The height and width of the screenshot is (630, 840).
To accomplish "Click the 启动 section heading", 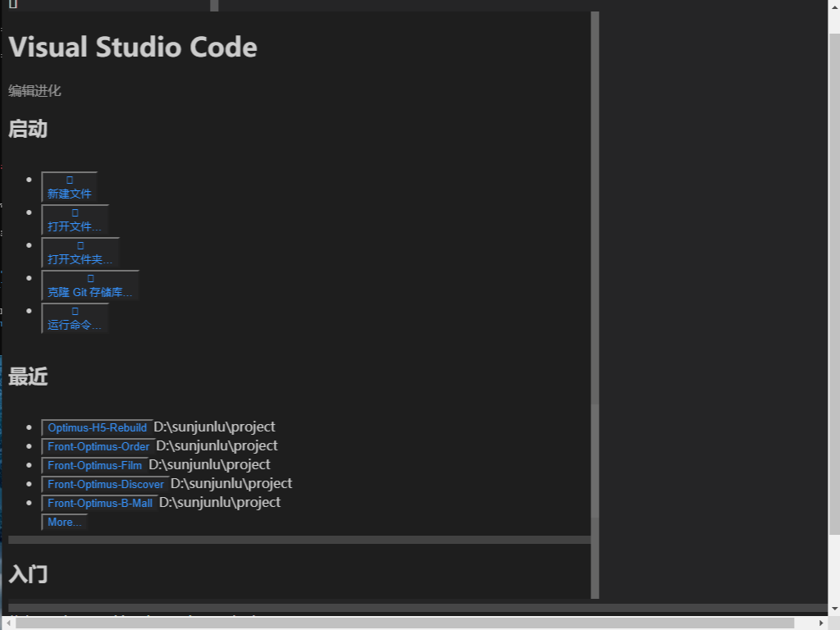I will (28, 129).
